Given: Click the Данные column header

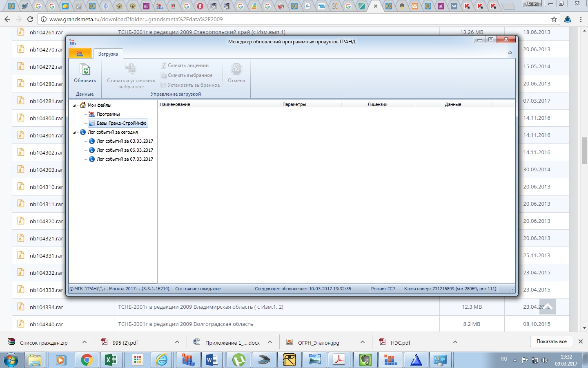Looking at the screenshot, I should pyautogui.click(x=453, y=104).
